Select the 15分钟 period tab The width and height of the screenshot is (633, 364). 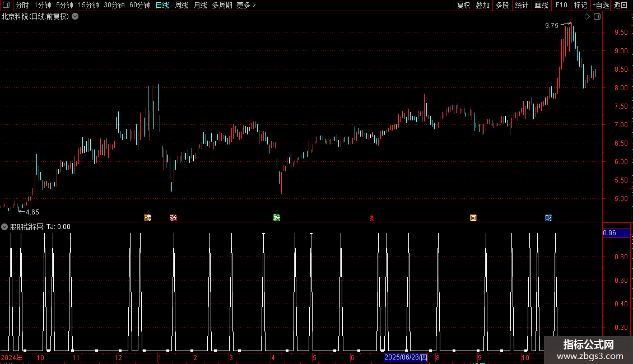coord(88,5)
